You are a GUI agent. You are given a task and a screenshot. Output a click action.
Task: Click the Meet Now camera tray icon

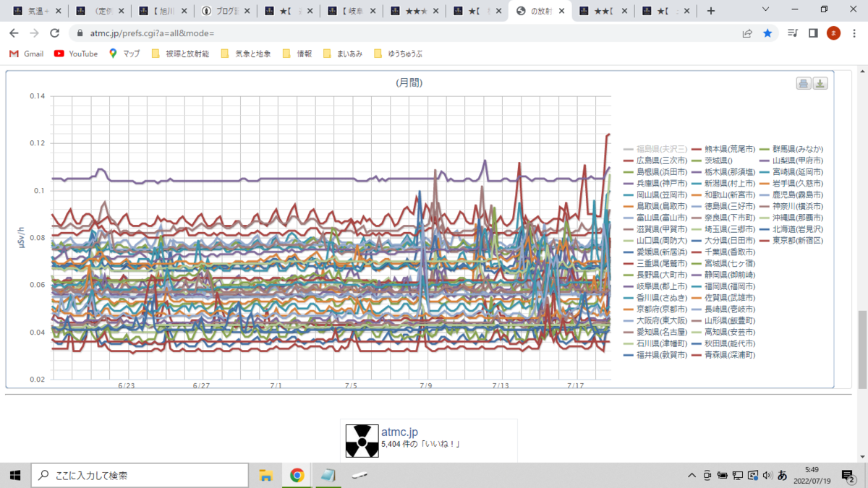coord(707,476)
